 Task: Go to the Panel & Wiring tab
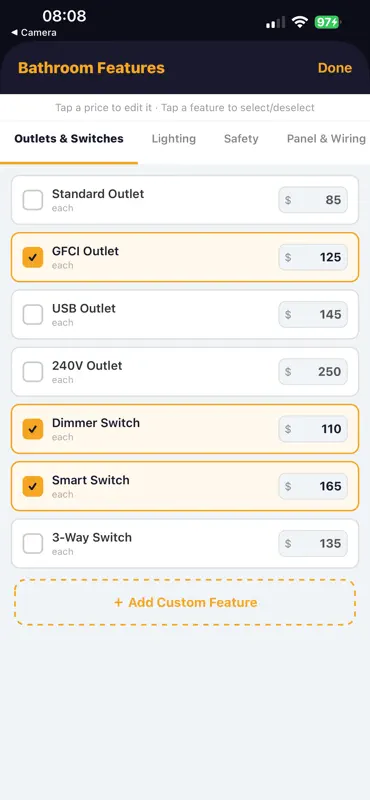(x=326, y=139)
